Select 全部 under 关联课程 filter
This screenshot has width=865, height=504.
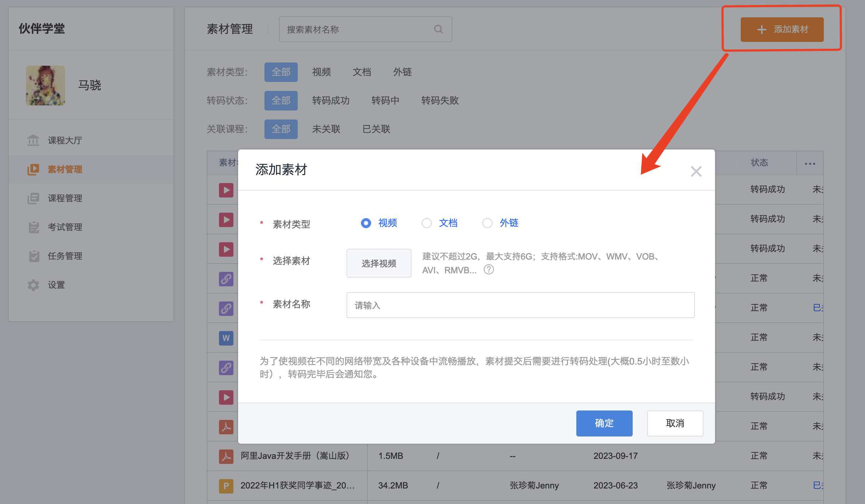281,129
